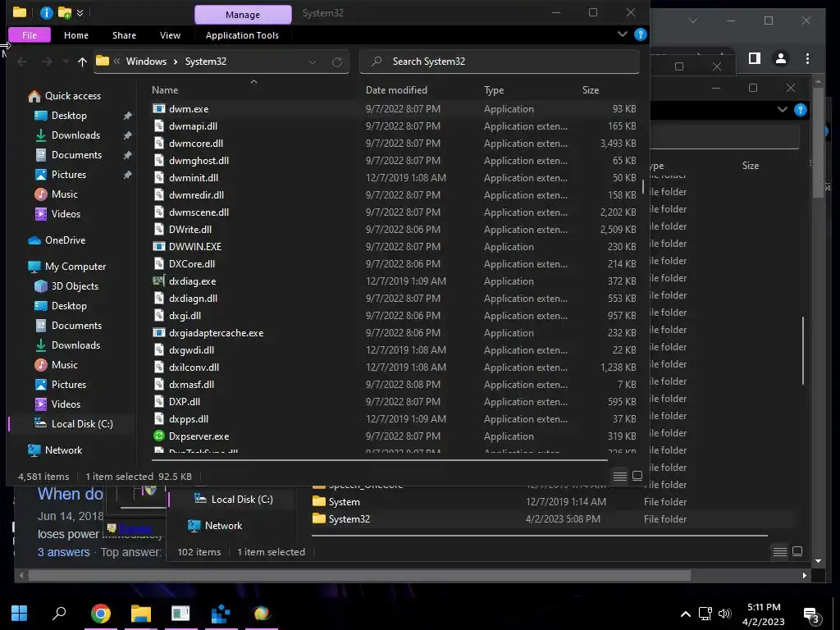Click the New folder icon in the title bar

[65, 12]
